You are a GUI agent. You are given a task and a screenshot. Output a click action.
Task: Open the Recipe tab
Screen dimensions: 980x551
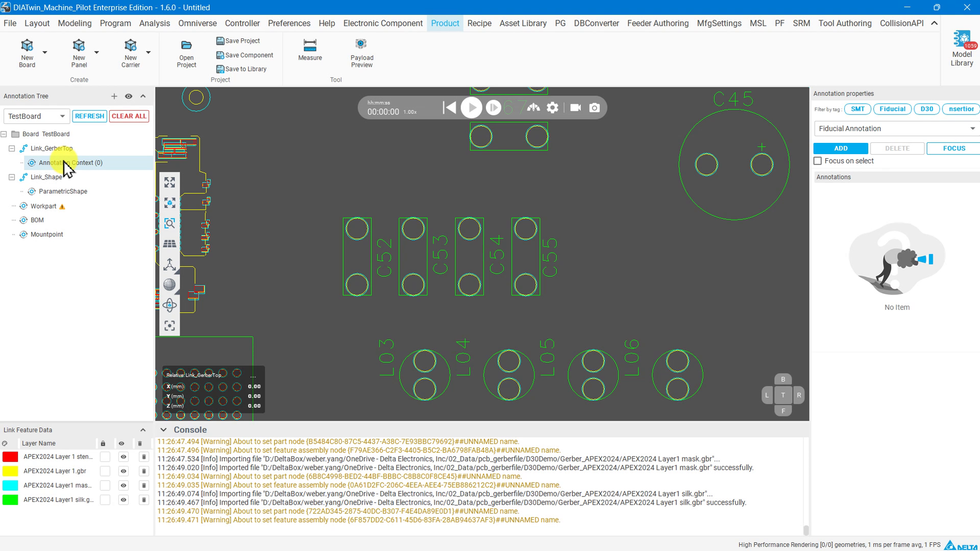479,23
